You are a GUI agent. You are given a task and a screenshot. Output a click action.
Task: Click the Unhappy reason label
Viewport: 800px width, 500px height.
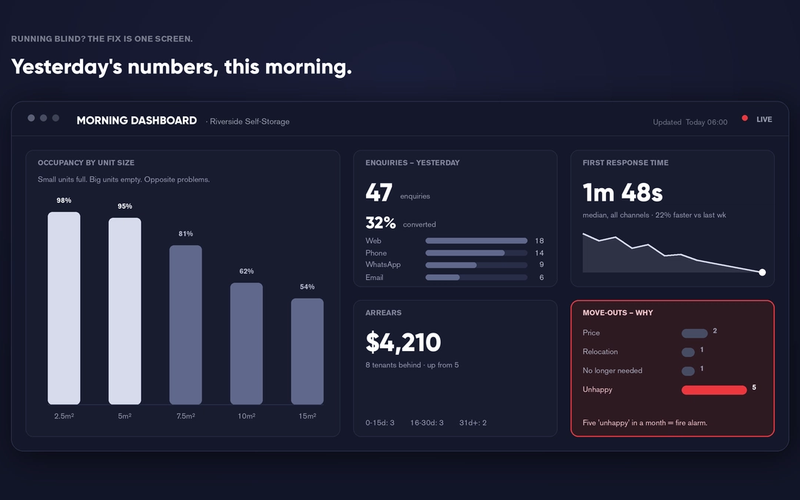597,390
